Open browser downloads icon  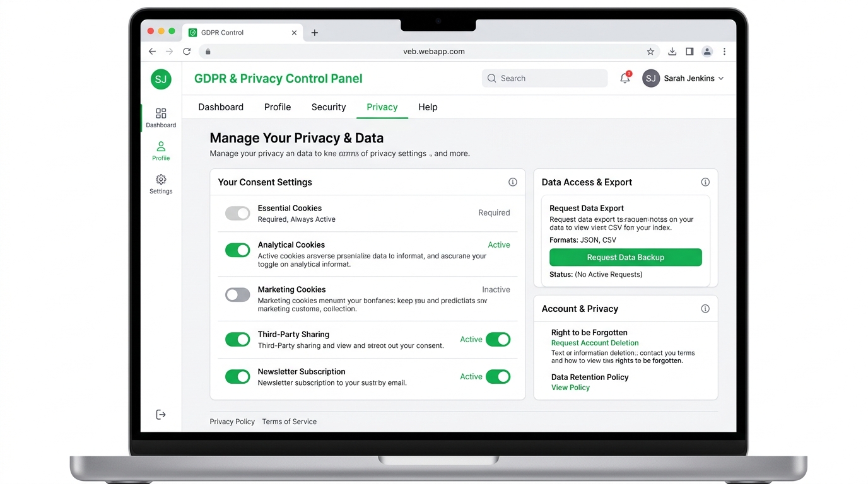coord(672,52)
